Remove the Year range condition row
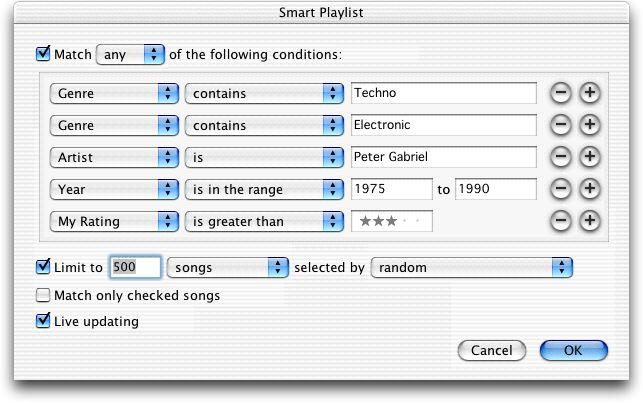Viewport: 643px width, 403px height. 561,189
